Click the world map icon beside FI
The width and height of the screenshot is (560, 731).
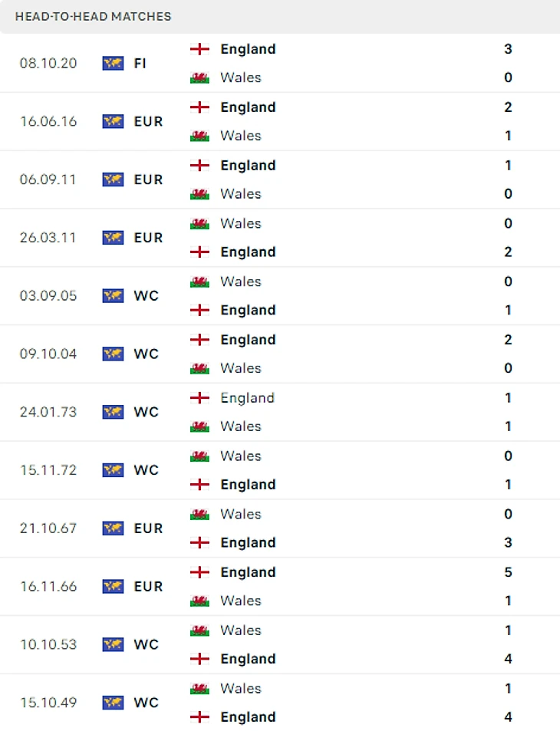(x=113, y=63)
